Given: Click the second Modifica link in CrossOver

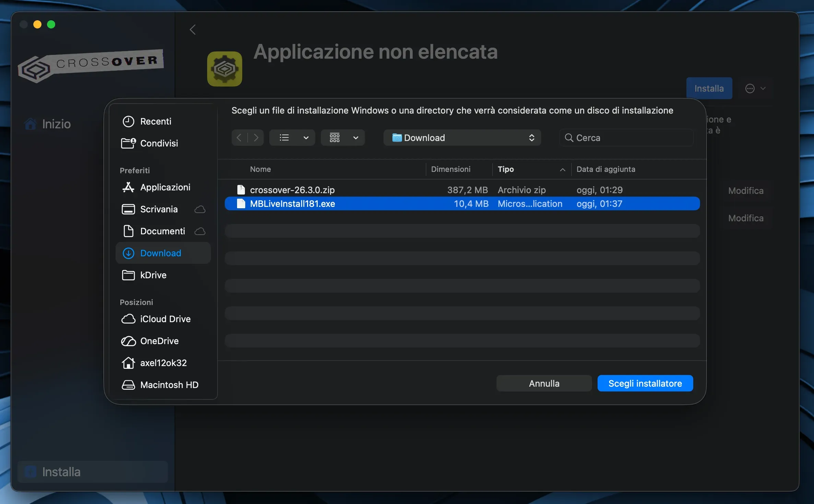Looking at the screenshot, I should (746, 218).
